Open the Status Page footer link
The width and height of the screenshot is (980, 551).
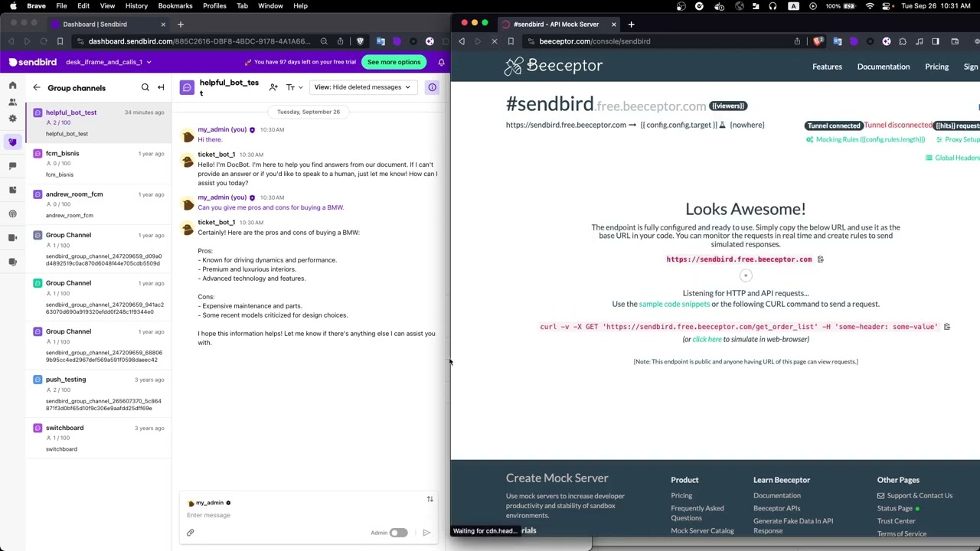(895, 508)
